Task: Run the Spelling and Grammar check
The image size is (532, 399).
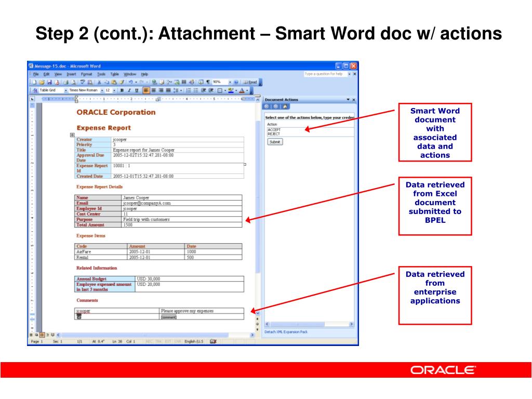Action: [x=83, y=82]
